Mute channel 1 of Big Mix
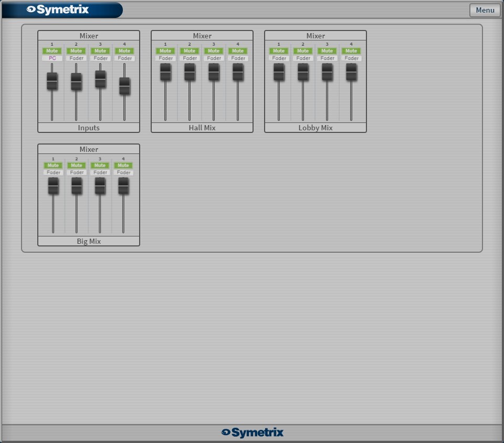 tap(53, 166)
